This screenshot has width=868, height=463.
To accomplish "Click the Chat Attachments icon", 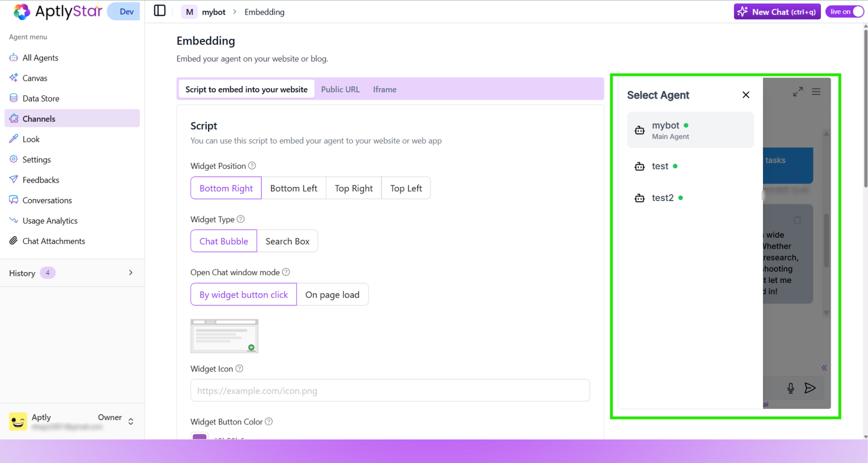I will coord(13,241).
